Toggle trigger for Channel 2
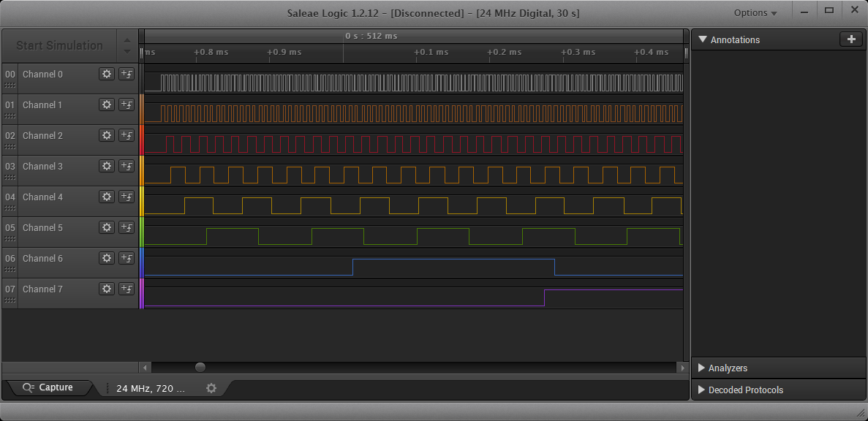Screen dimensions: 868x421 (127, 135)
